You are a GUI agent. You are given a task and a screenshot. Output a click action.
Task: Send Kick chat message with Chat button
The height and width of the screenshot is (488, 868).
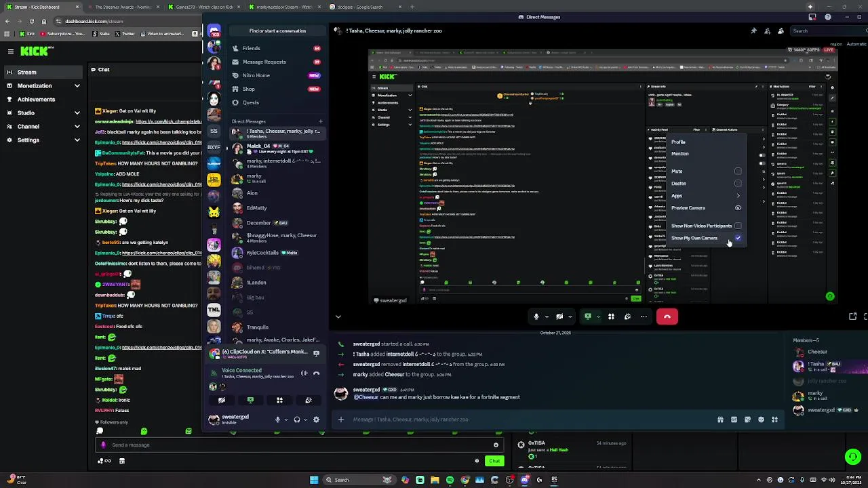[494, 461]
